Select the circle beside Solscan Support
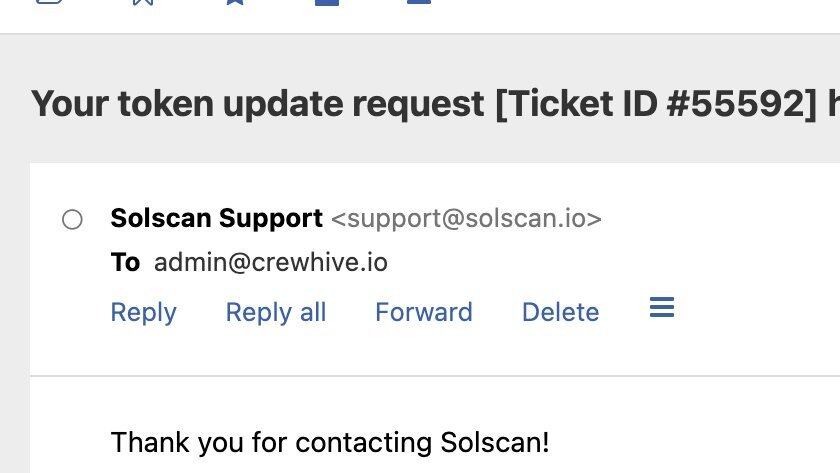The image size is (840, 473). point(72,219)
